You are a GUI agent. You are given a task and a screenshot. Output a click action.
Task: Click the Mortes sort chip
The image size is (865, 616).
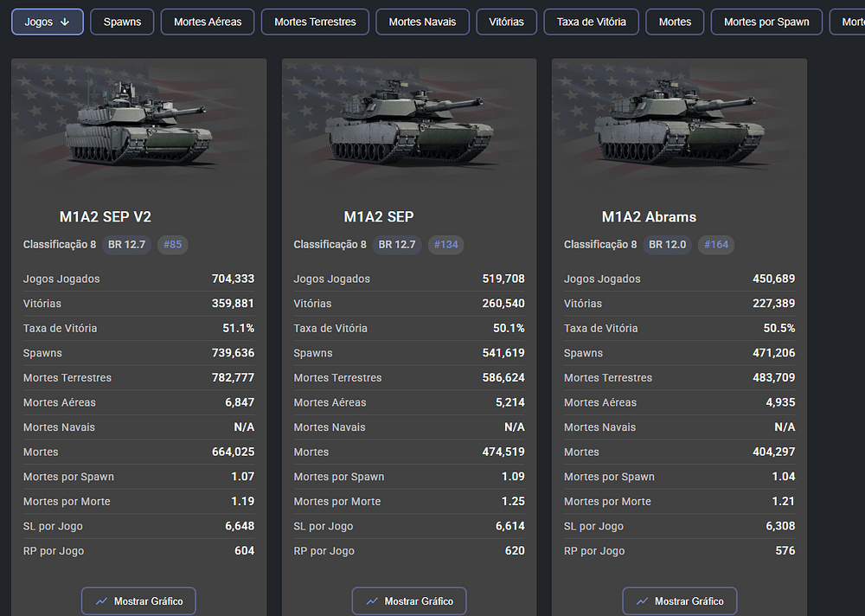(x=675, y=22)
